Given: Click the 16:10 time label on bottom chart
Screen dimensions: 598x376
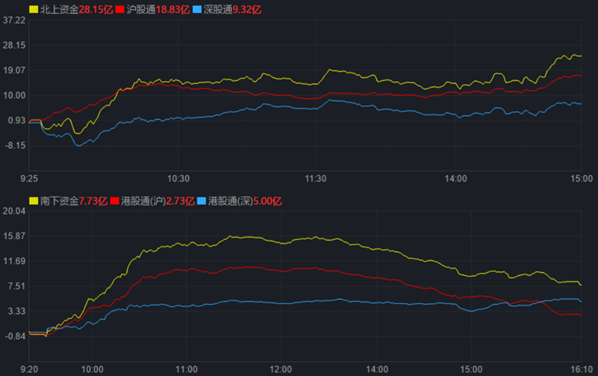Looking at the screenshot, I should click(x=582, y=370).
